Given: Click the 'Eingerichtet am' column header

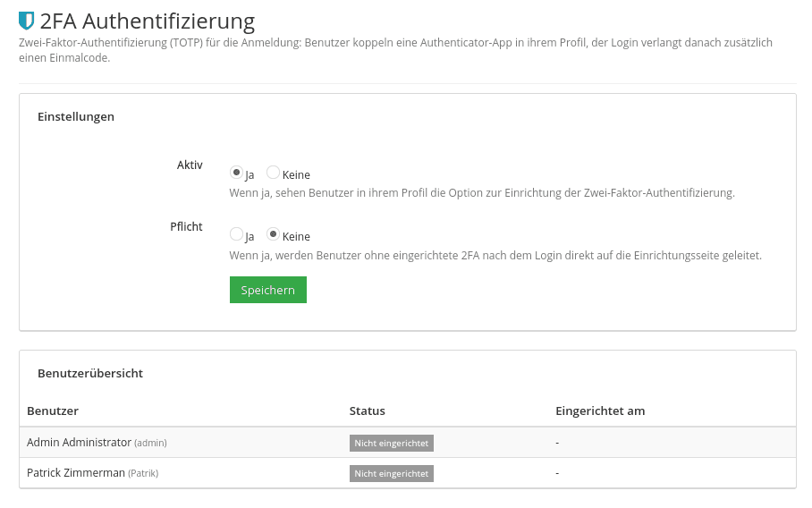Looking at the screenshot, I should [600, 411].
